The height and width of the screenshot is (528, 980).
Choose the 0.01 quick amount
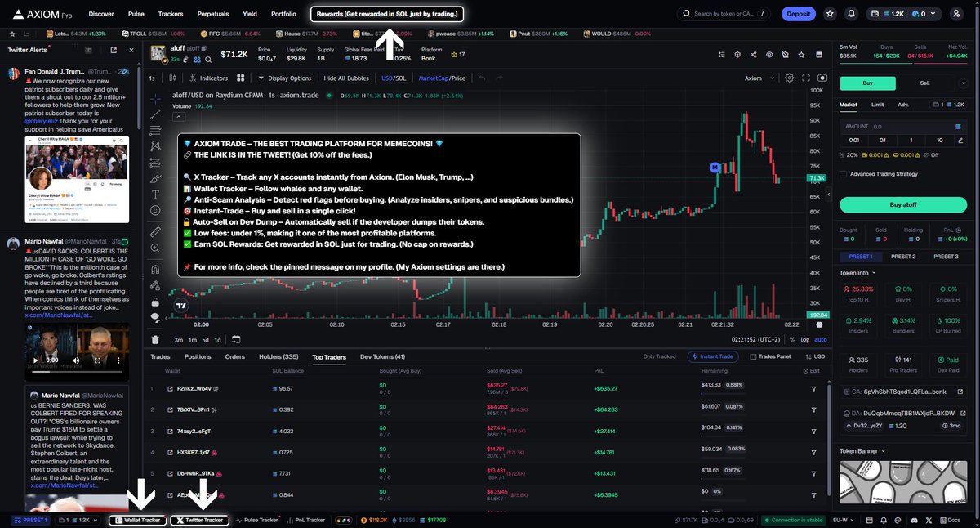point(853,140)
